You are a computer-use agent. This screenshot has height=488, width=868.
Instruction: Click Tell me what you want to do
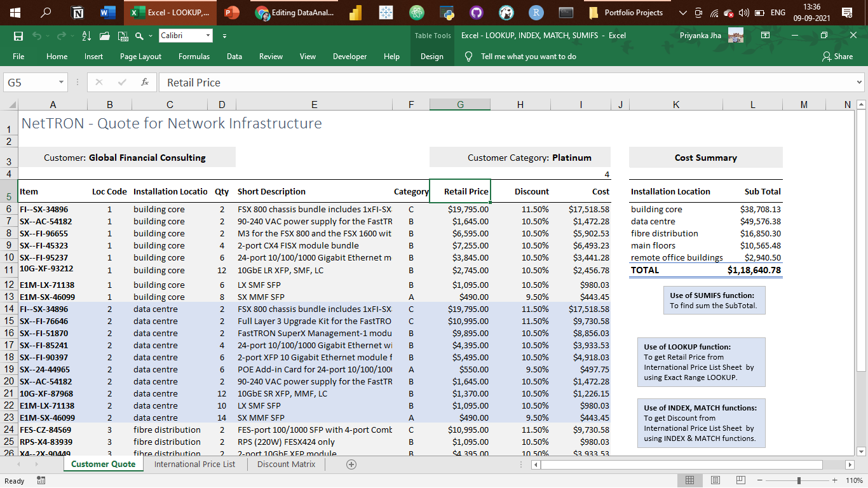(528, 57)
